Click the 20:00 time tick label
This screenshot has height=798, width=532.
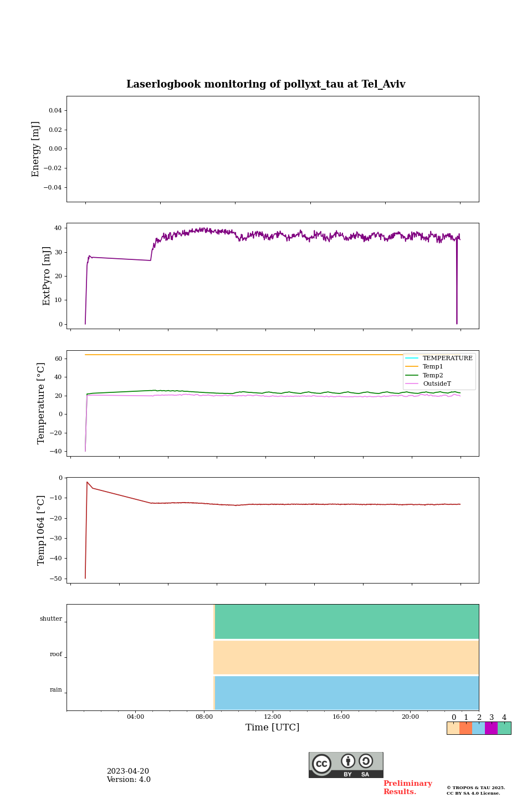410,717
